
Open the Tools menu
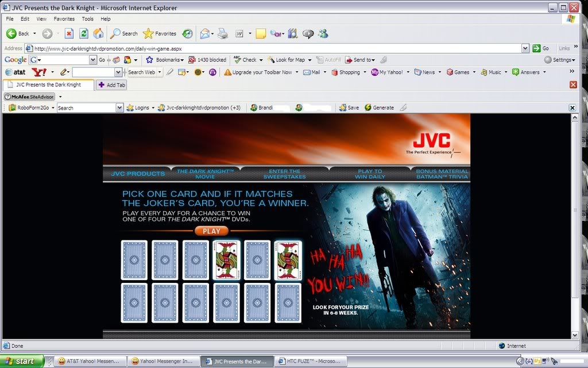point(88,19)
